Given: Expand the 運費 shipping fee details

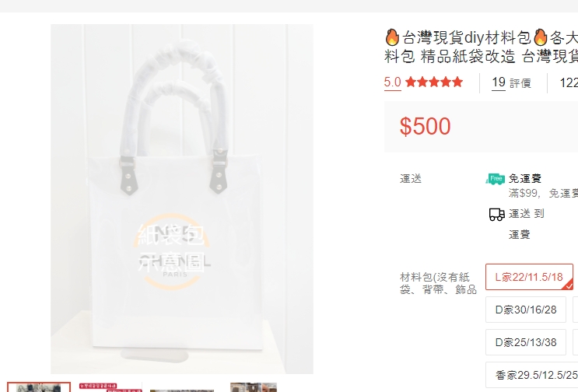Looking at the screenshot, I should (x=520, y=234).
